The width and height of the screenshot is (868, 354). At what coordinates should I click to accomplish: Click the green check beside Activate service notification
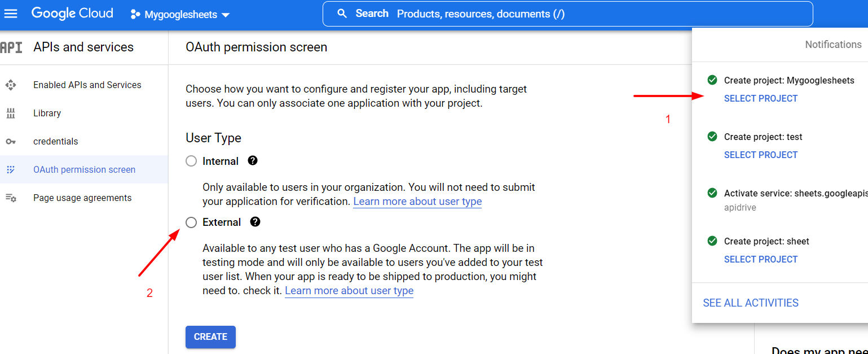click(712, 193)
